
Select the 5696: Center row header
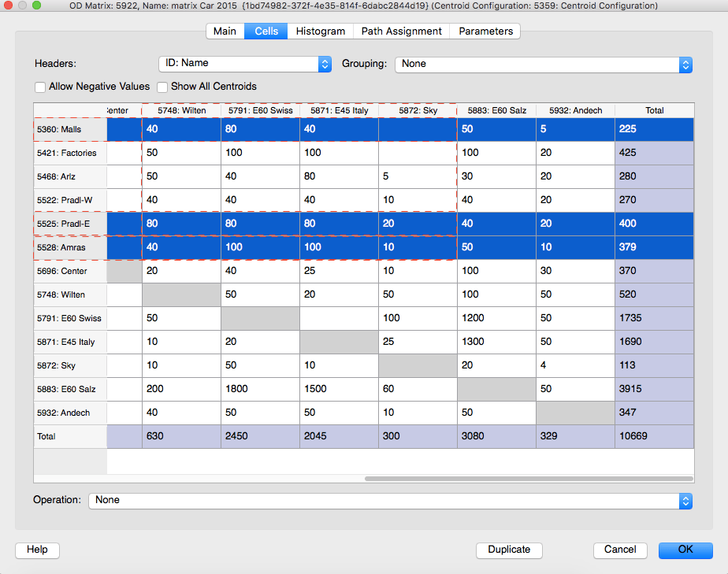pyautogui.click(x=70, y=271)
